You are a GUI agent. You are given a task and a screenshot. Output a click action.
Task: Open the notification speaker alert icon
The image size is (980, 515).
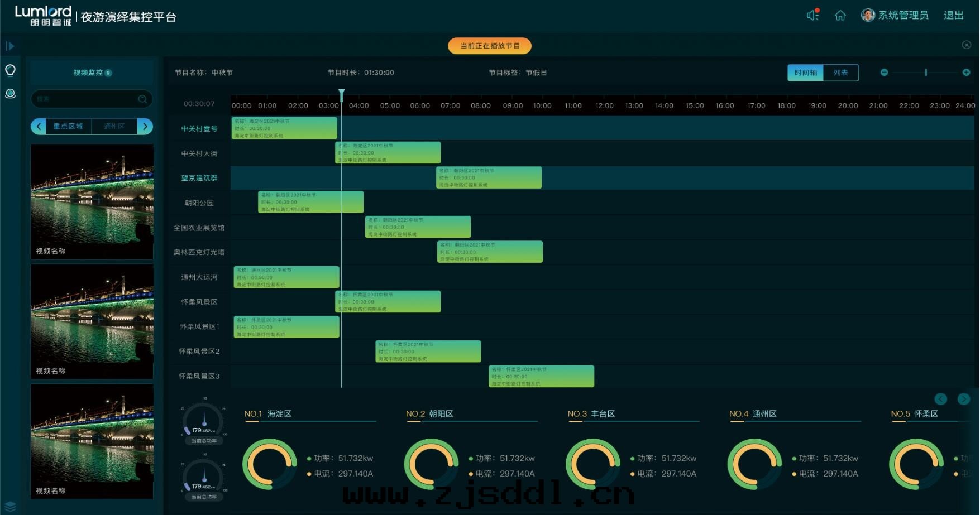[x=812, y=16]
